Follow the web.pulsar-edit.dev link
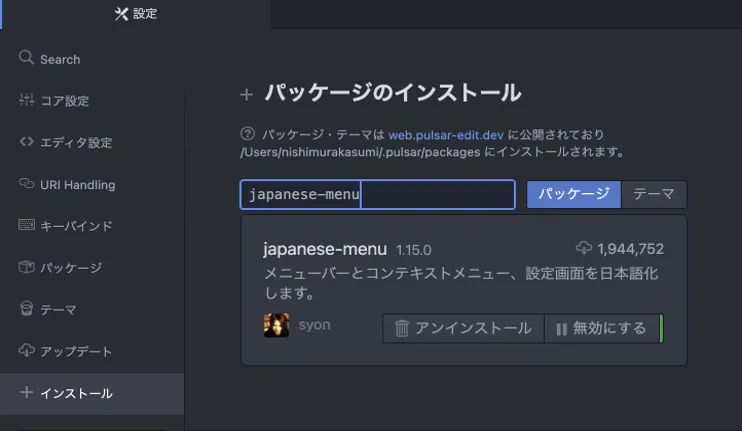This screenshot has width=742, height=431. 446,135
